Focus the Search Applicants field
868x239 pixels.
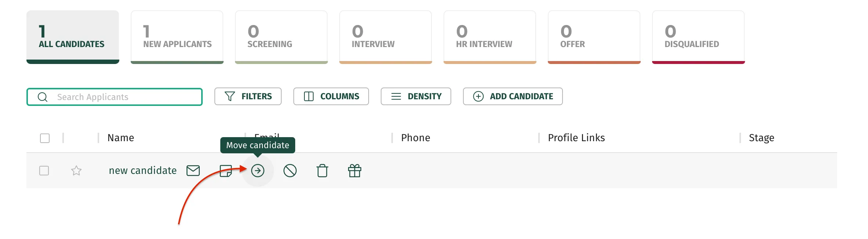click(x=115, y=97)
